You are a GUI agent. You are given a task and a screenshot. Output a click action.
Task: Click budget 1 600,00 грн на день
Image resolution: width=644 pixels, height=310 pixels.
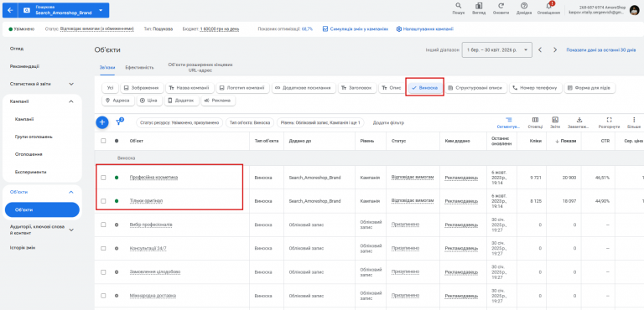[220, 29]
